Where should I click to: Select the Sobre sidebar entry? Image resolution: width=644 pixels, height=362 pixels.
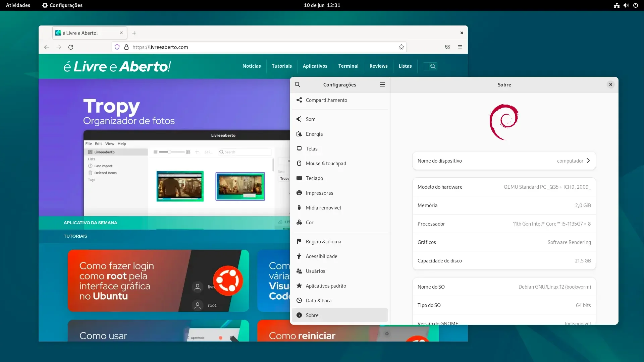(x=340, y=315)
